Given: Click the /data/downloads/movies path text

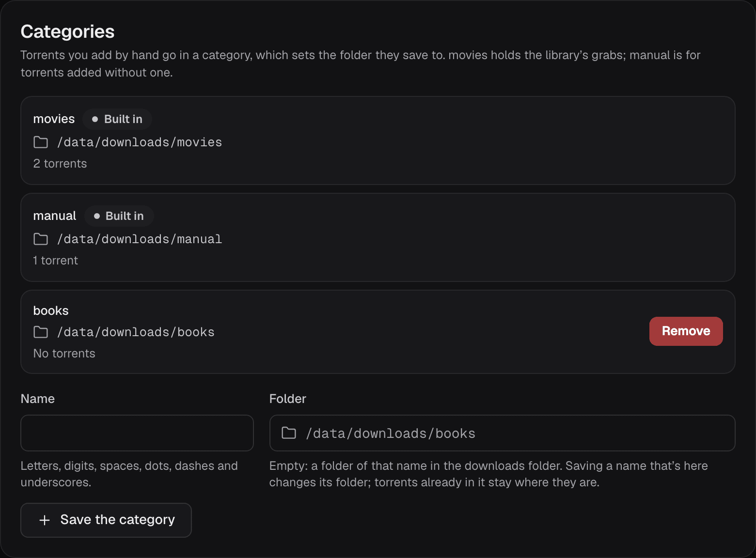Looking at the screenshot, I should click(140, 142).
